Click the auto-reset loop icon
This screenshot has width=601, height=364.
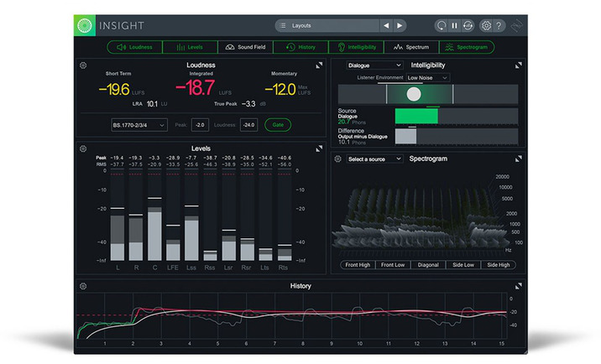click(x=468, y=26)
